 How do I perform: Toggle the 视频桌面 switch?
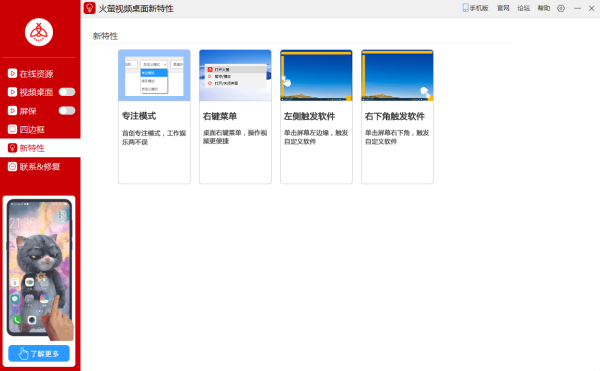67,92
